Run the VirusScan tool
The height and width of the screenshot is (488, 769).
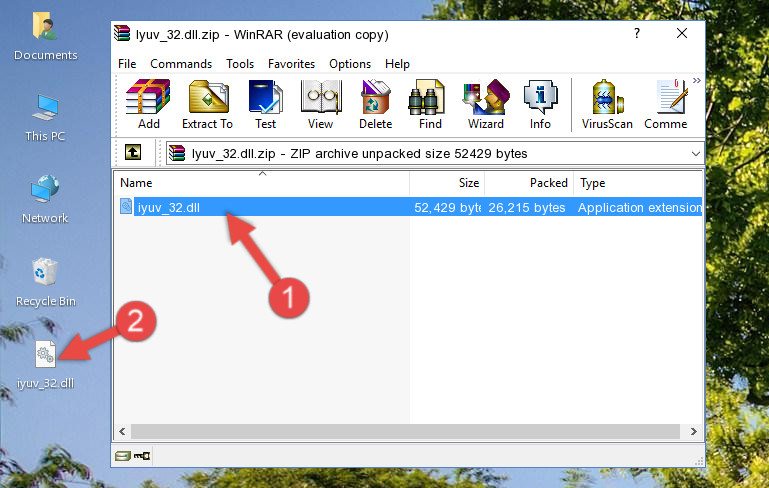(x=607, y=104)
